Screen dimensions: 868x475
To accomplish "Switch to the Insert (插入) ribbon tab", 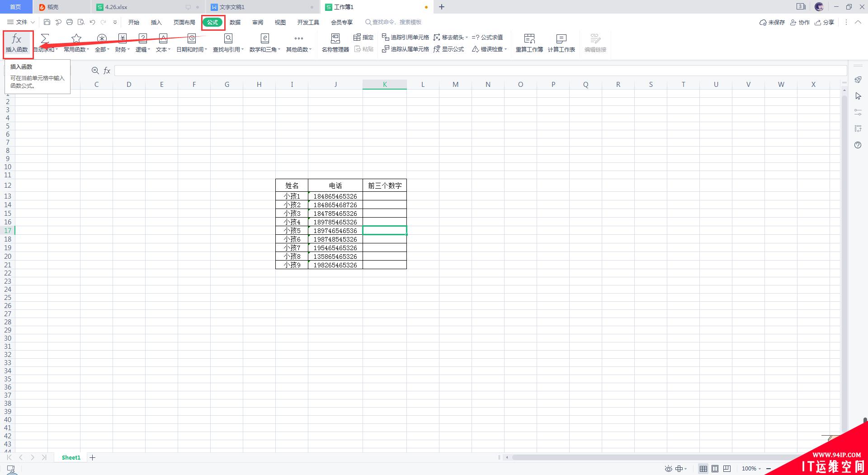I will click(x=156, y=22).
